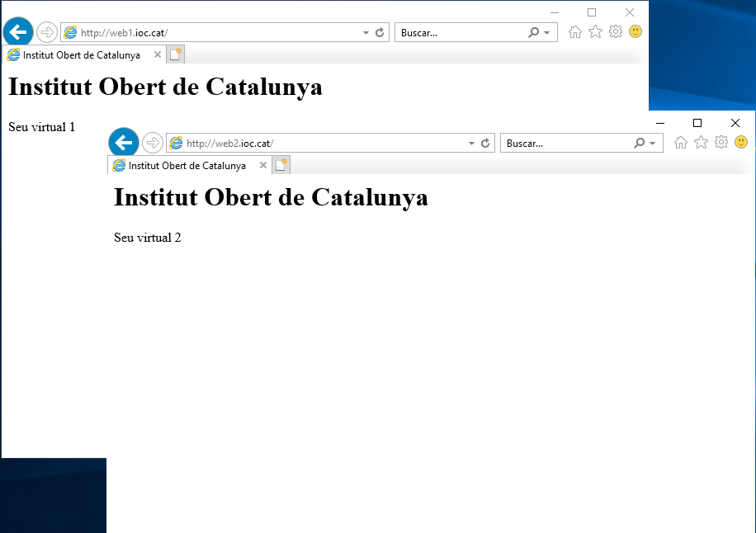Open the Tools gear in web1 window

[x=616, y=32]
